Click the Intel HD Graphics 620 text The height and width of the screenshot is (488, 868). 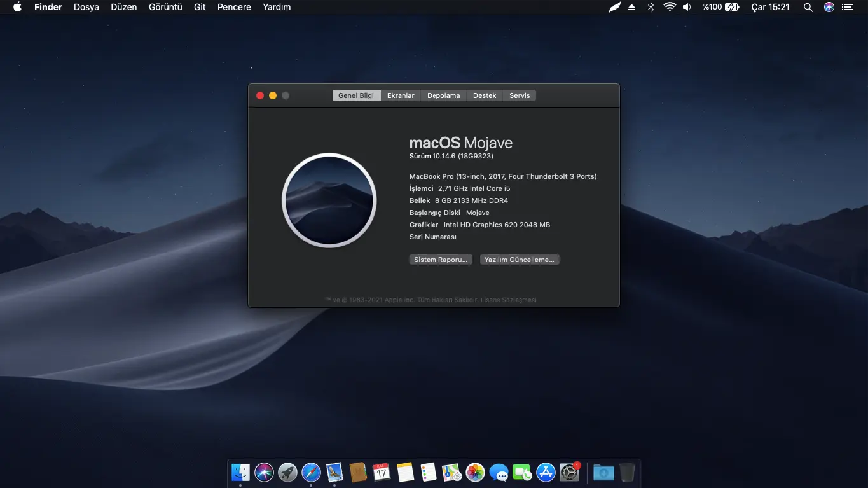pyautogui.click(x=497, y=225)
